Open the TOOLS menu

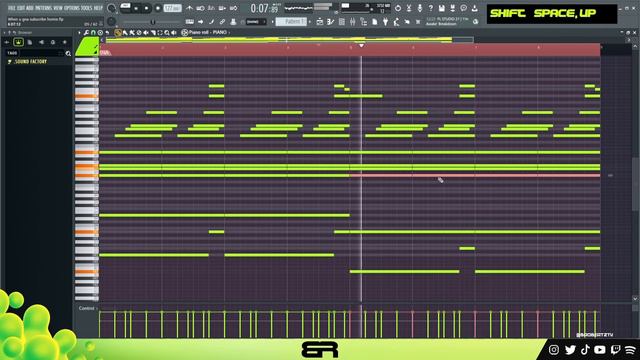tap(87, 8)
